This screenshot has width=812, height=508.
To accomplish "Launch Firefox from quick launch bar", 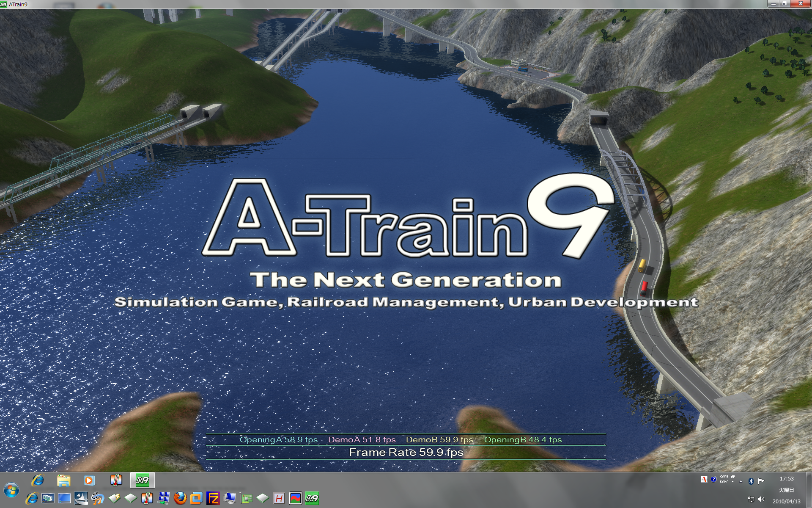I will click(x=180, y=498).
